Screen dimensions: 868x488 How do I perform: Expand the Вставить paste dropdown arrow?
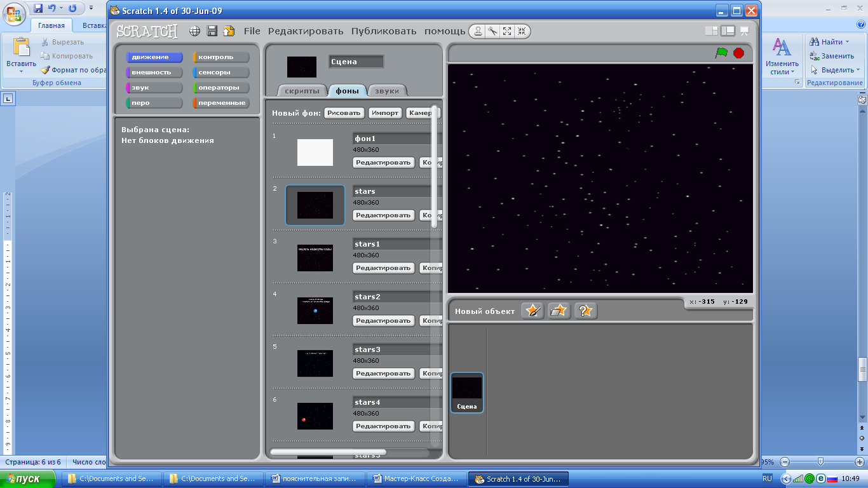click(x=22, y=71)
